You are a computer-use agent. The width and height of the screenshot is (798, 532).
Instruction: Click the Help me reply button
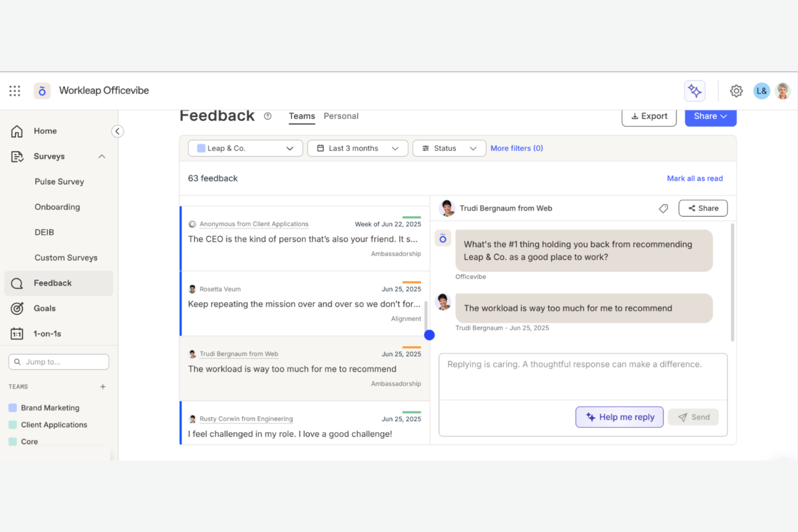(619, 417)
